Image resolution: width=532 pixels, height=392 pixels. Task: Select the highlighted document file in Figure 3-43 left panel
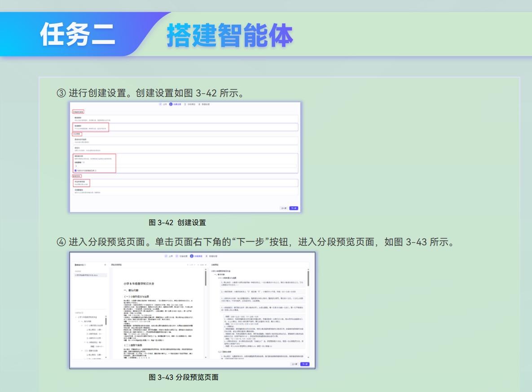(x=91, y=275)
